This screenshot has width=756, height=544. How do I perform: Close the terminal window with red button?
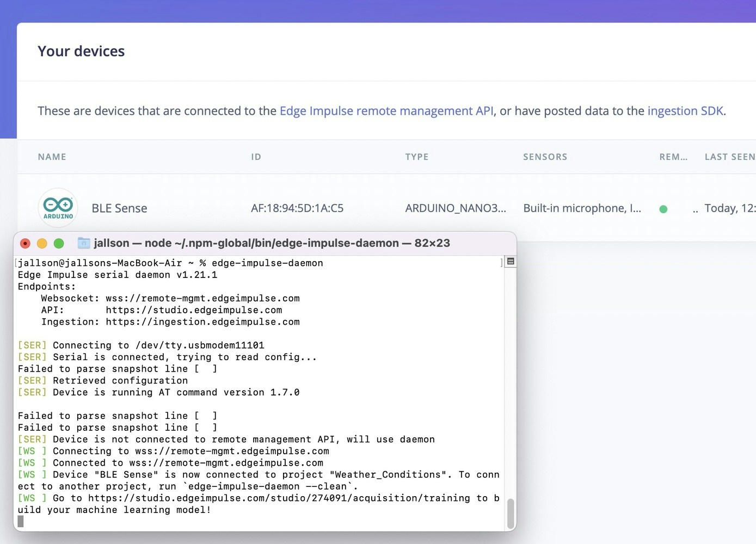[25, 243]
